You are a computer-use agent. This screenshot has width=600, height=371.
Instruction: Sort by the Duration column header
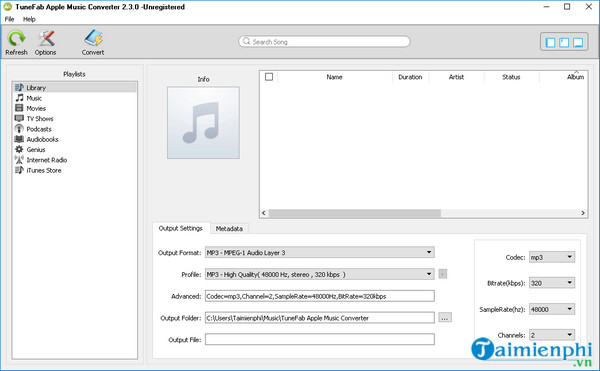[x=410, y=77]
